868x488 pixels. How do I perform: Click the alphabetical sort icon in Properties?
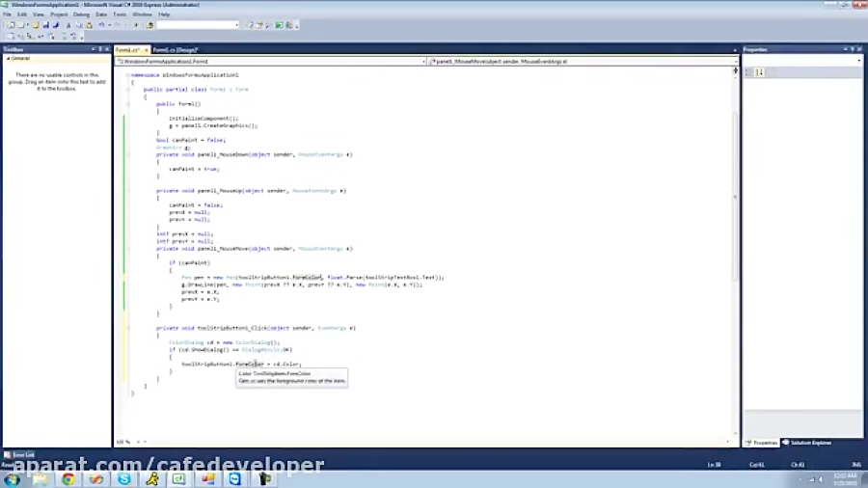[760, 72]
